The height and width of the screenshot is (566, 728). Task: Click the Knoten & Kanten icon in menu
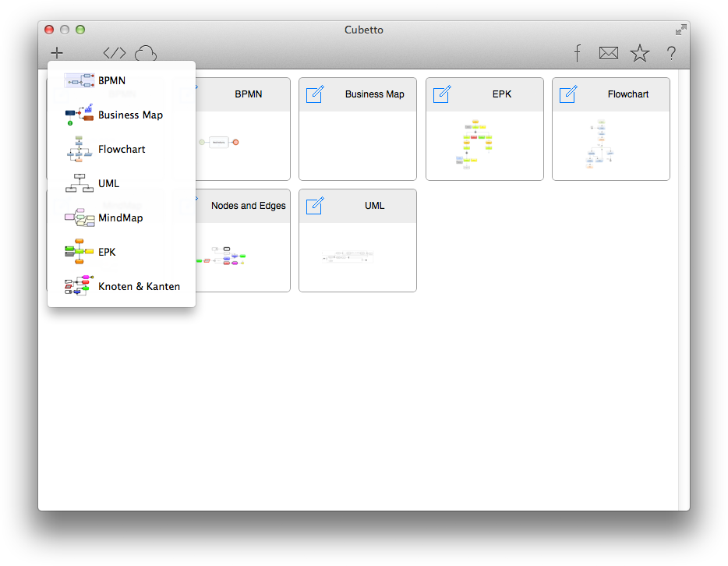[80, 285]
